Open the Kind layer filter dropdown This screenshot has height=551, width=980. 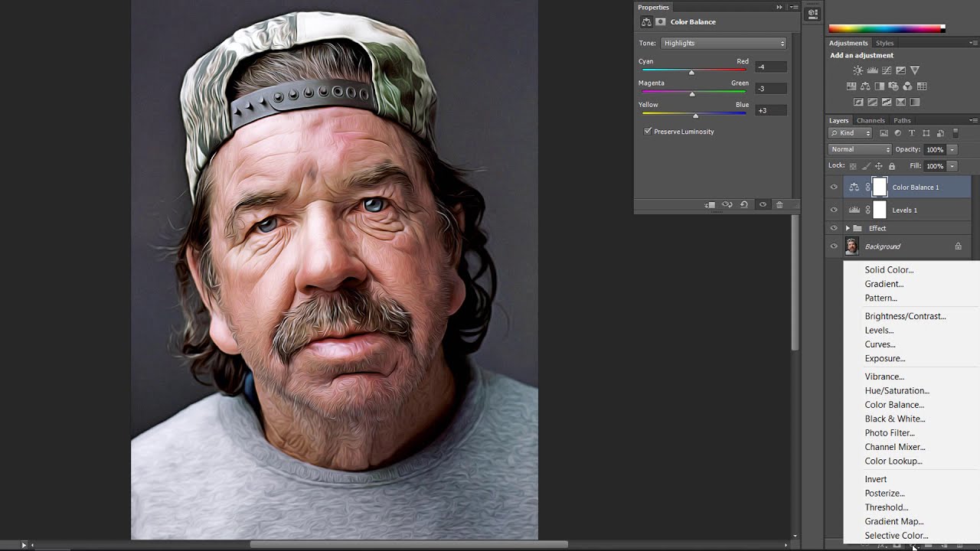850,133
